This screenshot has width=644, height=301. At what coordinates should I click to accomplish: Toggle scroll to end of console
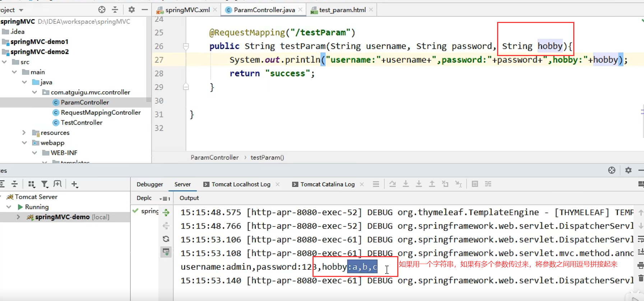pyautogui.click(x=640, y=252)
